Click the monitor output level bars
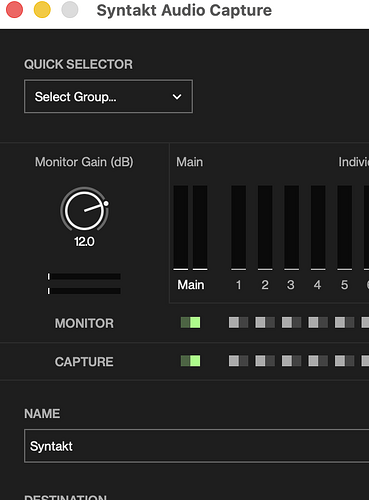The height and width of the screenshot is (500, 369). click(x=84, y=284)
